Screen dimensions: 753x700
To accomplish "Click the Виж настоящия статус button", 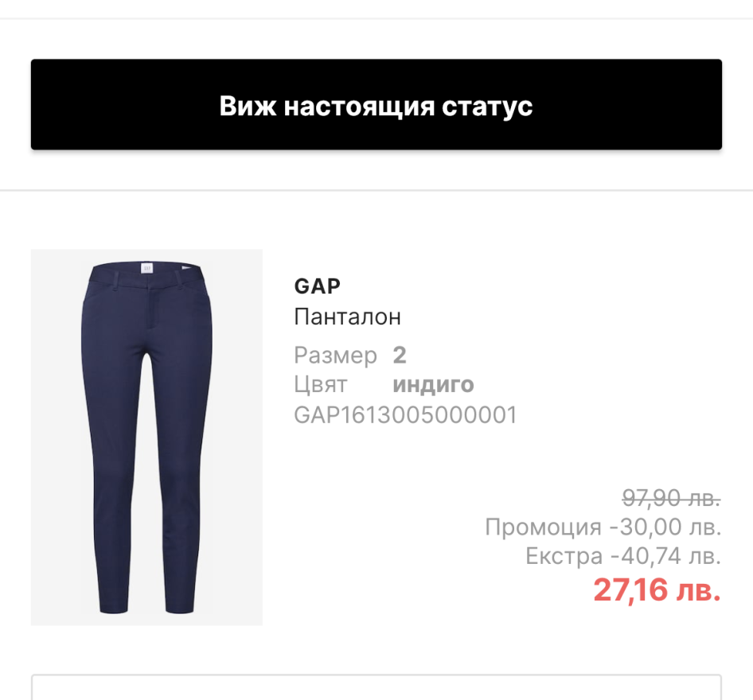I will click(376, 104).
